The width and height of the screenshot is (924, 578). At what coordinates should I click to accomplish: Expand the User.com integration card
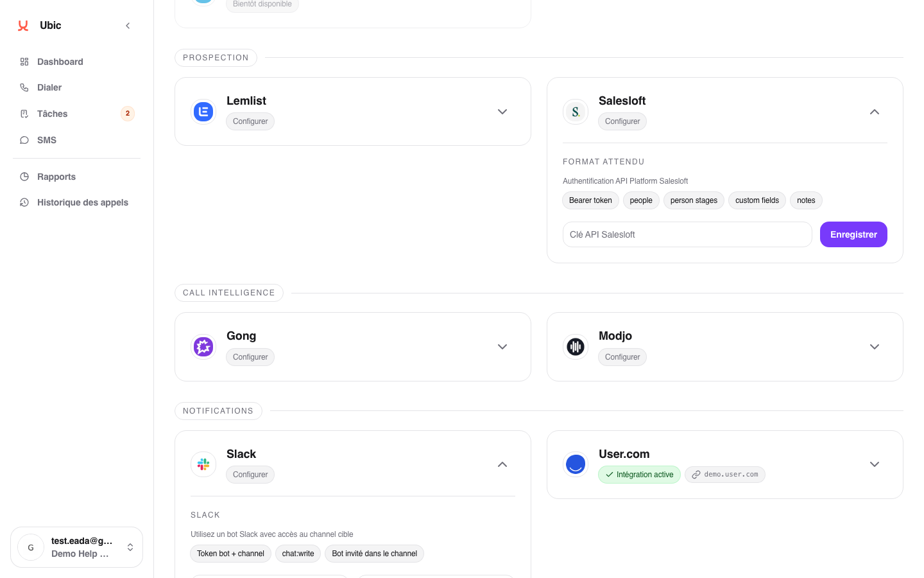point(875,464)
